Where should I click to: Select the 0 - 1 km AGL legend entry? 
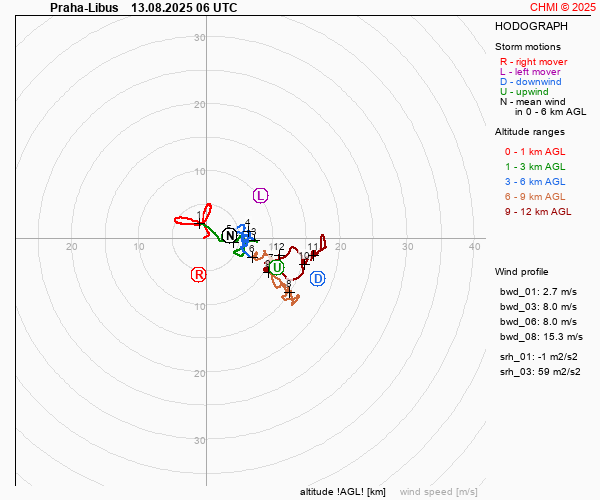[x=535, y=152]
